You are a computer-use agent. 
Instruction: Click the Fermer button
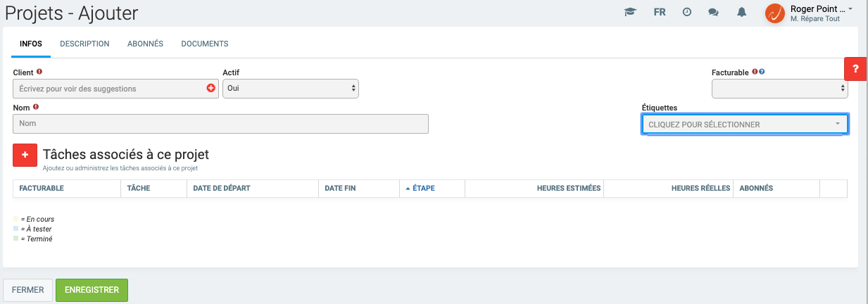click(x=28, y=290)
